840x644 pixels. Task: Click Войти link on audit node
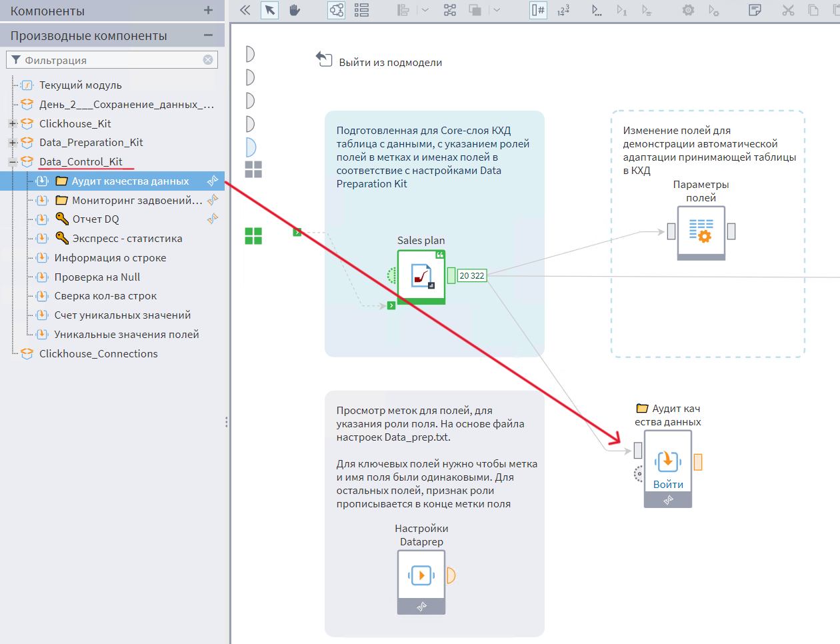[668, 485]
